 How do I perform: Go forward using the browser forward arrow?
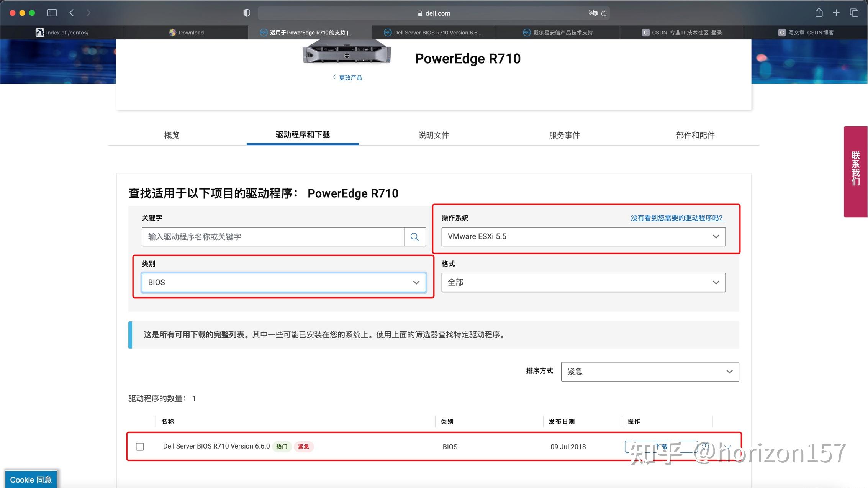point(88,13)
